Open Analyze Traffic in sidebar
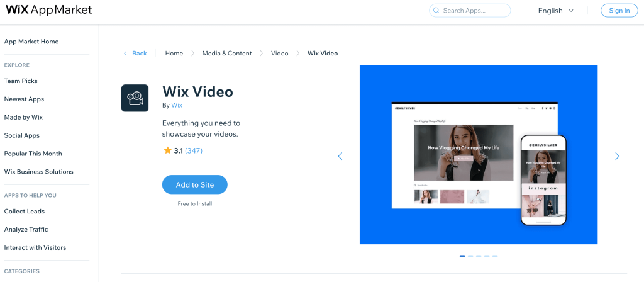644x282 pixels. point(26,229)
